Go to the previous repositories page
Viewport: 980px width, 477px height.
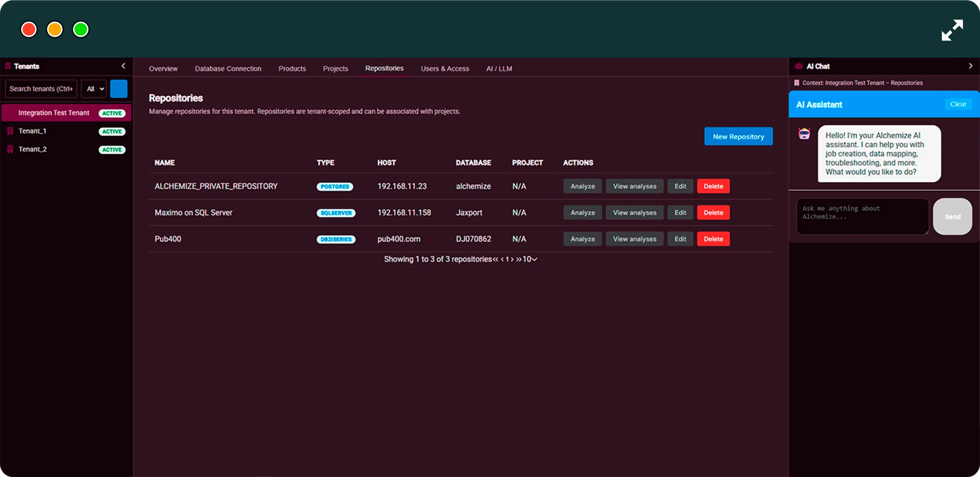[x=502, y=259]
